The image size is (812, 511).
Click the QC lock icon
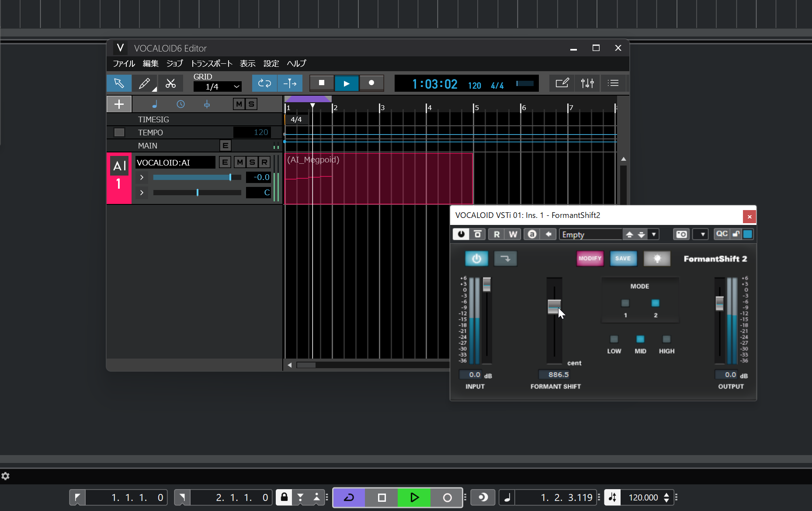[x=736, y=234]
